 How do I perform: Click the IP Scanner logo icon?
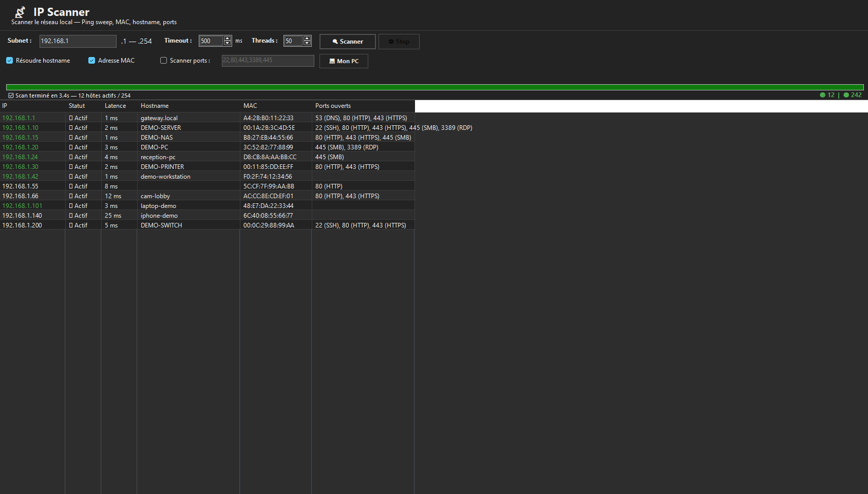pos(21,12)
